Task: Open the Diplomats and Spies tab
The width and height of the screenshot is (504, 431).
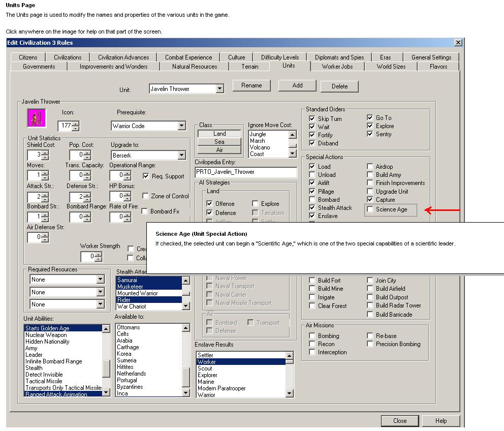Action: (339, 57)
